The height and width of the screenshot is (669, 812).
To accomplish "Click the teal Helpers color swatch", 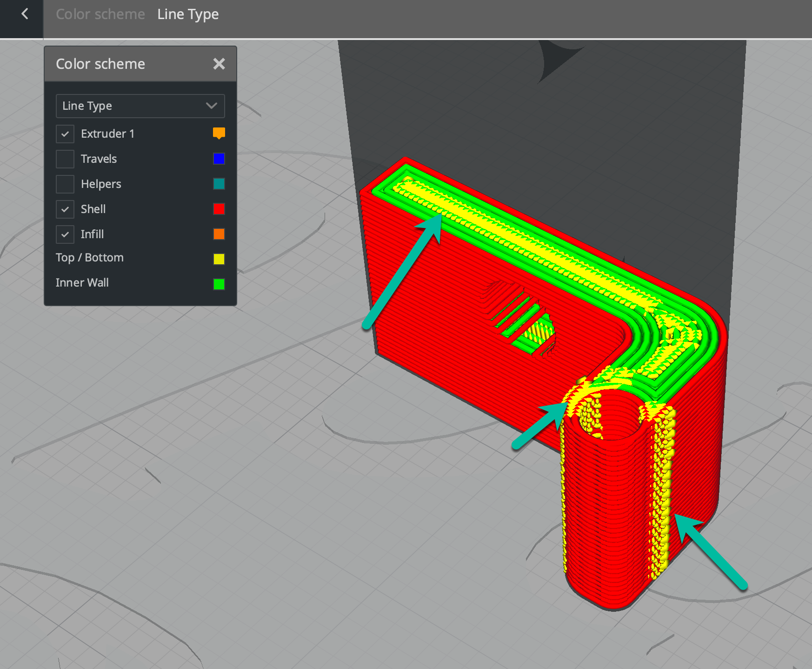I will click(219, 184).
